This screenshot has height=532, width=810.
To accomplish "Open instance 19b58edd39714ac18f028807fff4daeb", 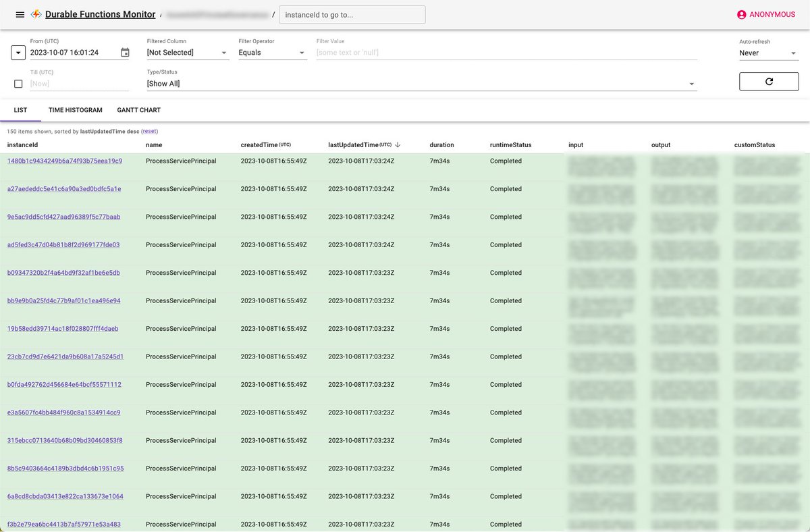I will click(x=63, y=329).
